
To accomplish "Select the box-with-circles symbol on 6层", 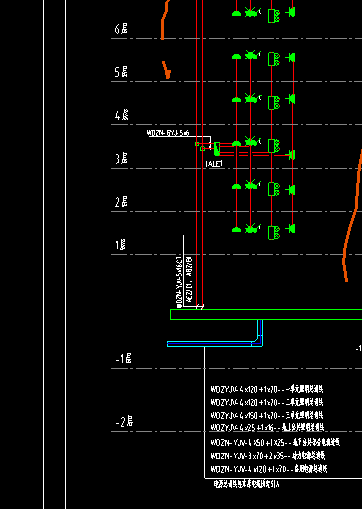I will (x=274, y=16).
